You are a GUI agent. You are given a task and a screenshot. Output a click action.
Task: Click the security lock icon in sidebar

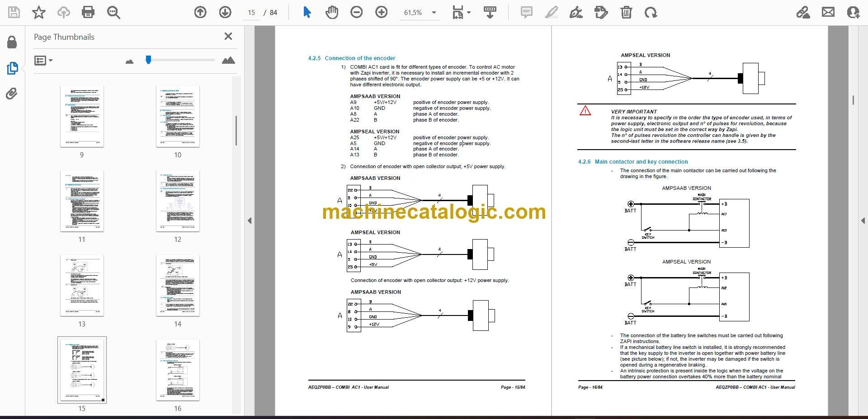click(x=12, y=42)
